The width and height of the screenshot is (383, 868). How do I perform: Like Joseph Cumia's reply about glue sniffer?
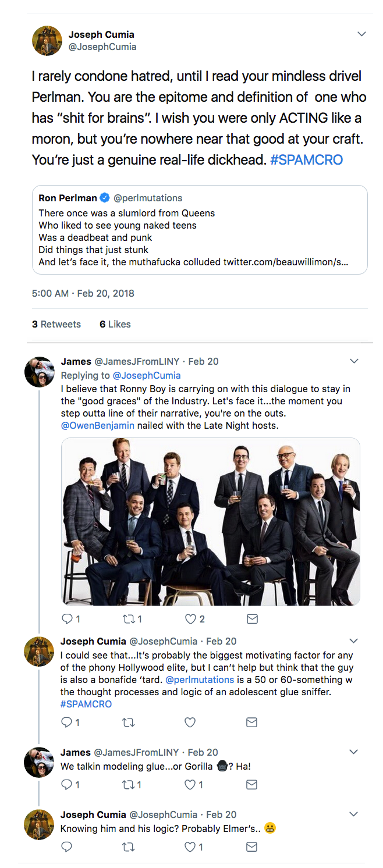[x=190, y=723]
